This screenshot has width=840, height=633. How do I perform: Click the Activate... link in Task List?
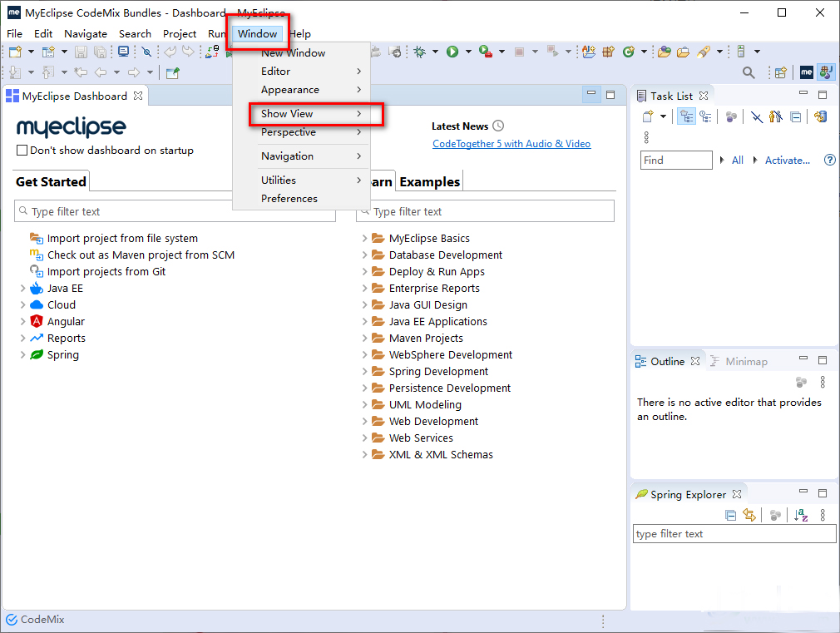[x=787, y=161]
